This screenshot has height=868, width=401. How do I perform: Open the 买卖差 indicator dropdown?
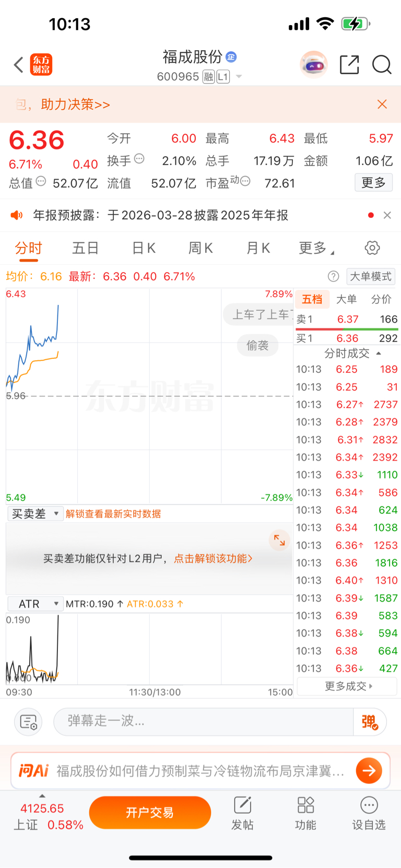coord(35,514)
